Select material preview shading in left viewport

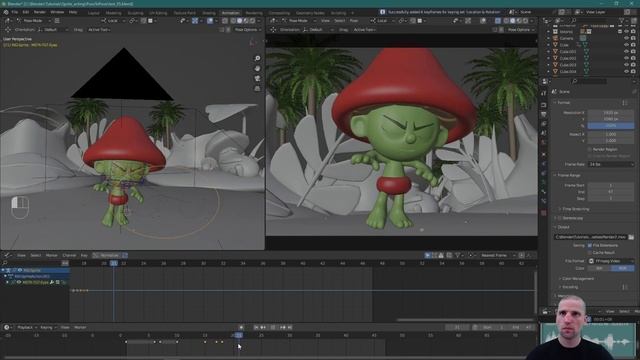pyautogui.click(x=246, y=20)
